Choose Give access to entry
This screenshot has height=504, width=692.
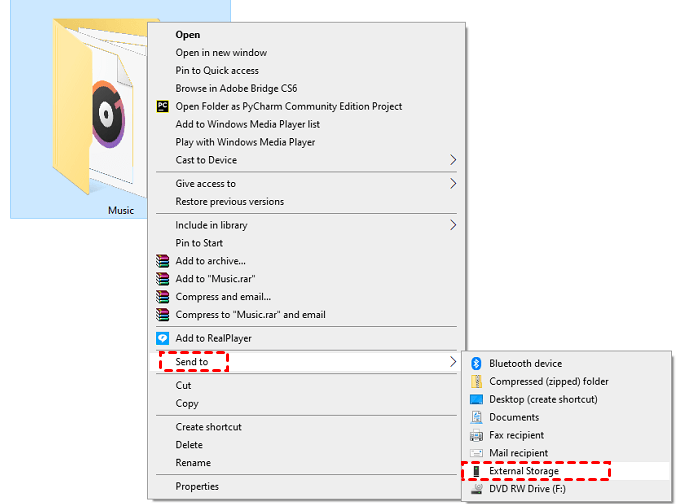click(306, 184)
